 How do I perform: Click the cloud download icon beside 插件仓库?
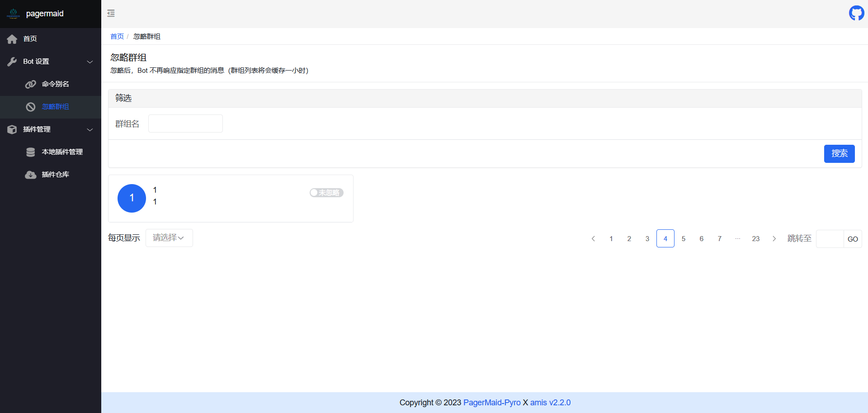tap(31, 175)
